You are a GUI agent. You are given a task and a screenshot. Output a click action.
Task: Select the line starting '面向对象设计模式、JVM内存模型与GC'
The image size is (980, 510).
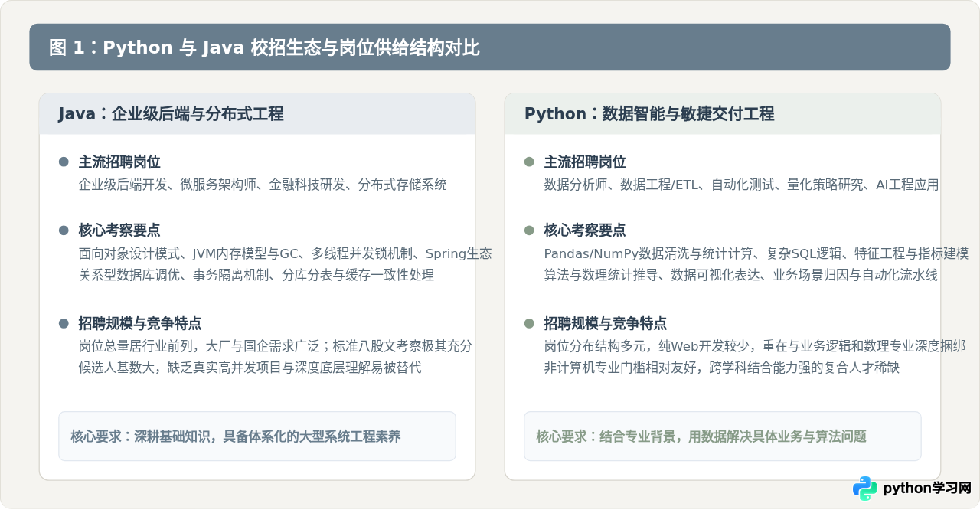[286, 253]
